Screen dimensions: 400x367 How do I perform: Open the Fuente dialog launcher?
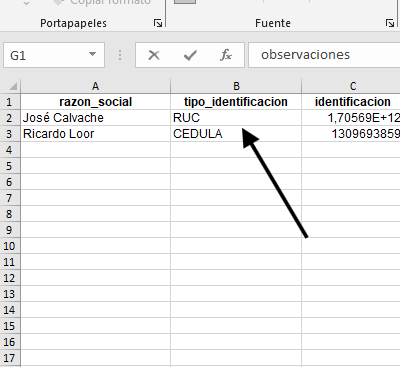[x=390, y=23]
